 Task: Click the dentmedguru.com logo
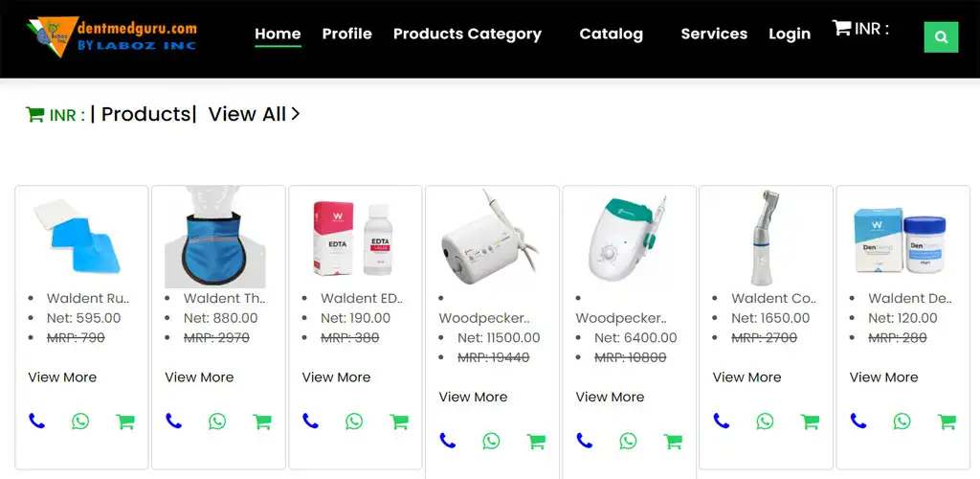click(113, 36)
